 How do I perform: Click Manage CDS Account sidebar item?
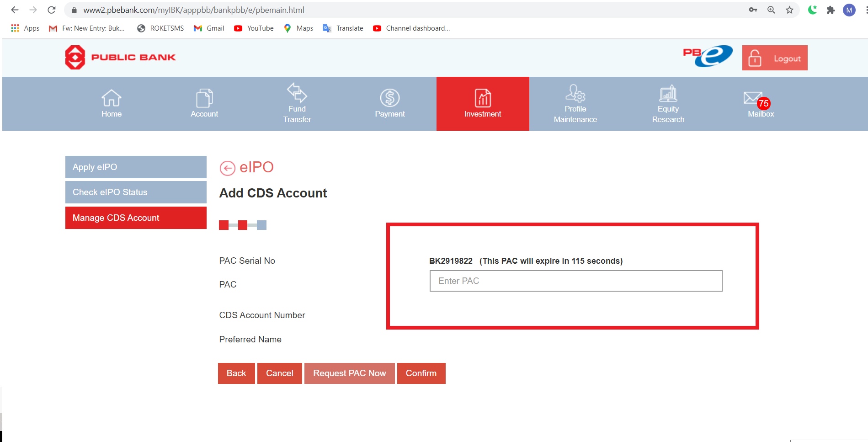click(136, 218)
